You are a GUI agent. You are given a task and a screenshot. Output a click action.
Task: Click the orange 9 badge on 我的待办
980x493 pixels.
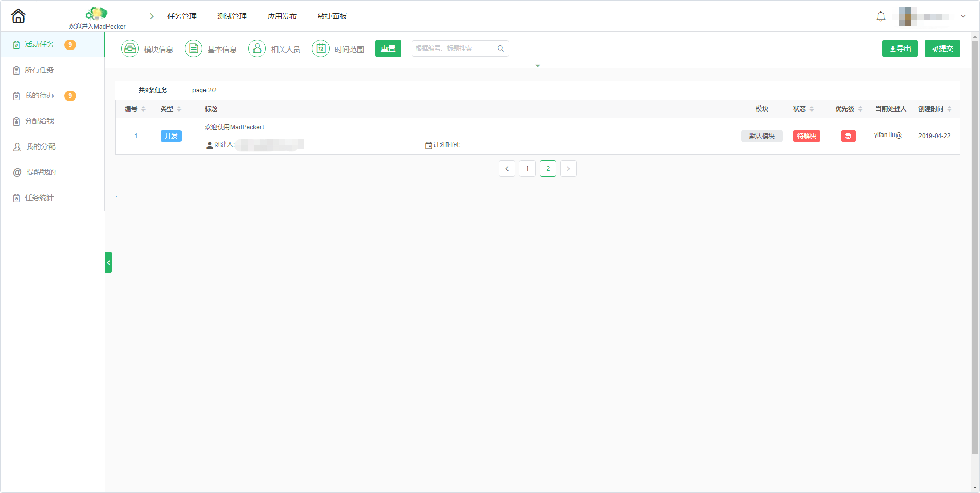pos(70,96)
